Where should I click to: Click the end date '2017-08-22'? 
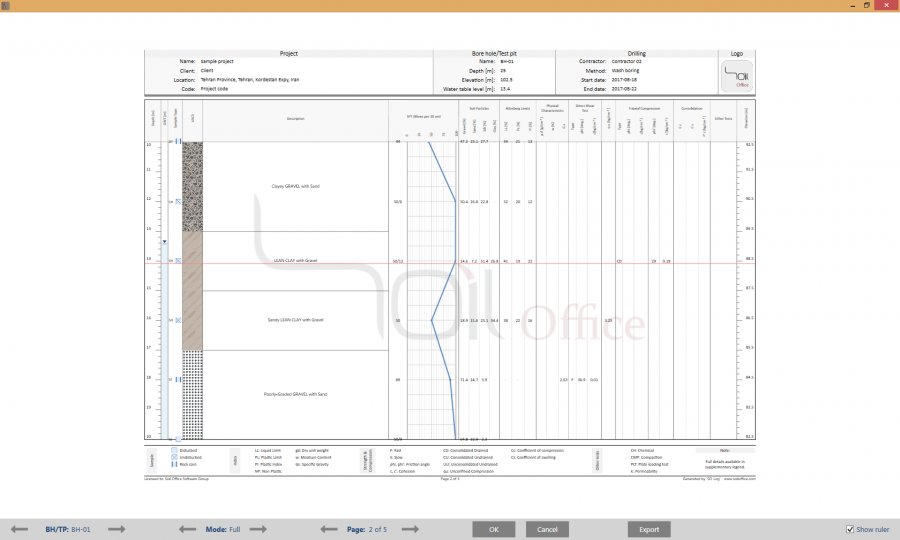[624, 89]
